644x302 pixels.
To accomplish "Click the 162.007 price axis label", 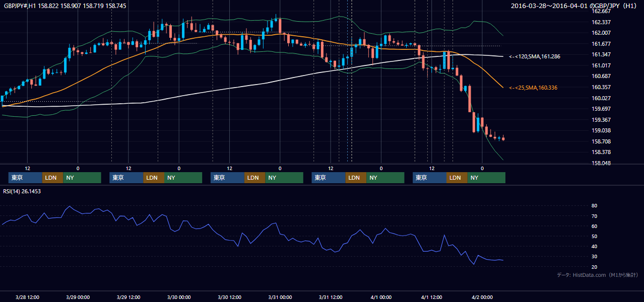I will point(601,33).
